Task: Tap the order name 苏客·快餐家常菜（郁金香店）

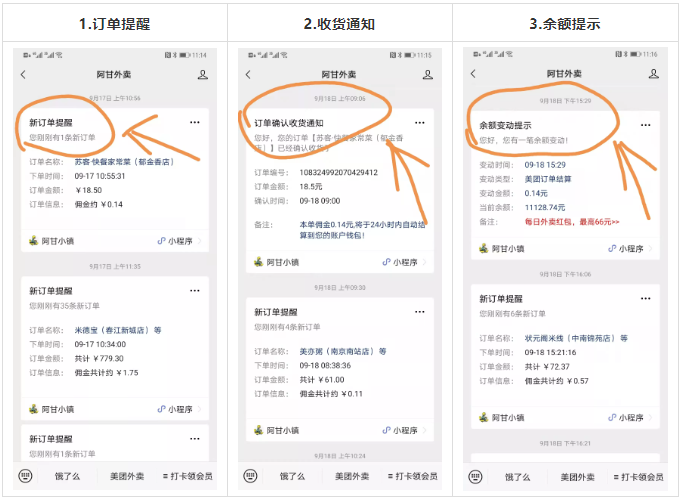Action: [x=125, y=162]
